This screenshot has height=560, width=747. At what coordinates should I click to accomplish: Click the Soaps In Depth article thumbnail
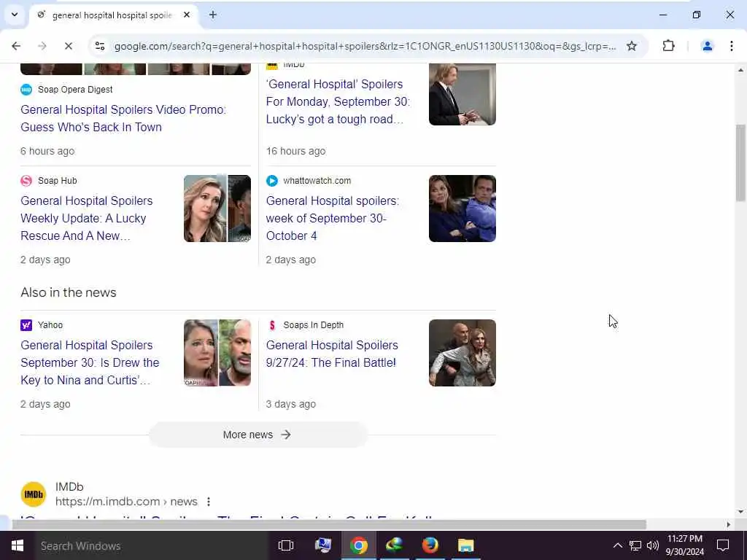(462, 353)
